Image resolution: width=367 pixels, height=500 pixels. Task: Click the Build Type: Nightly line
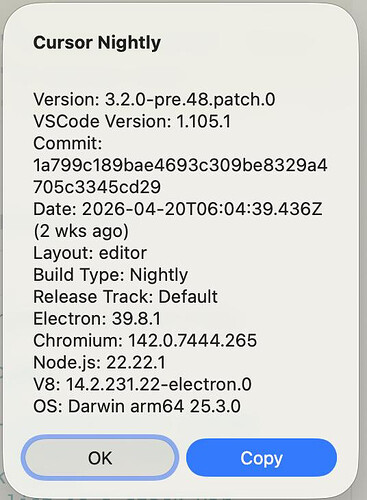point(111,275)
